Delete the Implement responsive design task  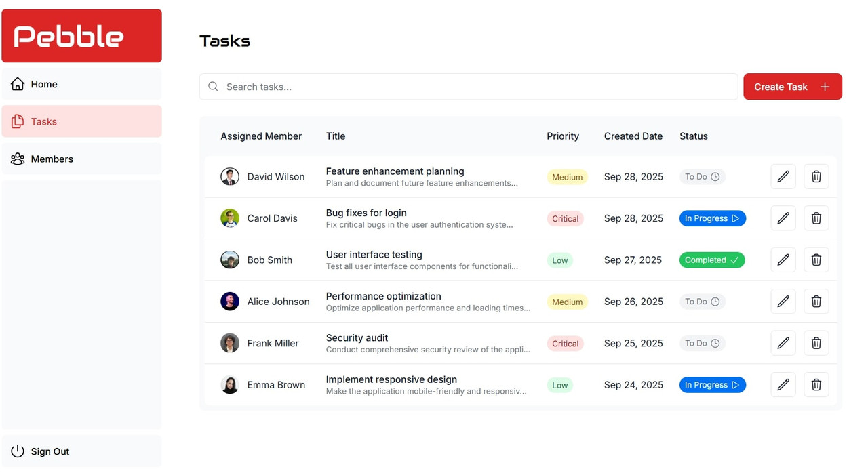coord(816,385)
